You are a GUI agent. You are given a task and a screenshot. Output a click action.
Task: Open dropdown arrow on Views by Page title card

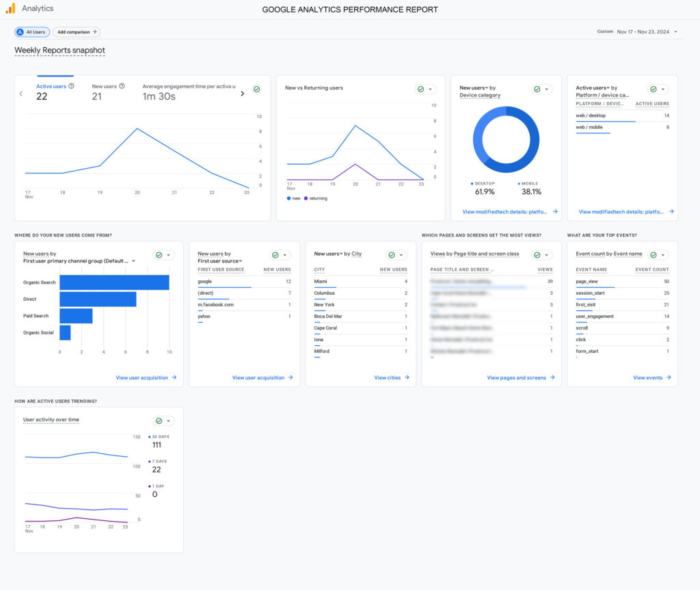tap(547, 255)
